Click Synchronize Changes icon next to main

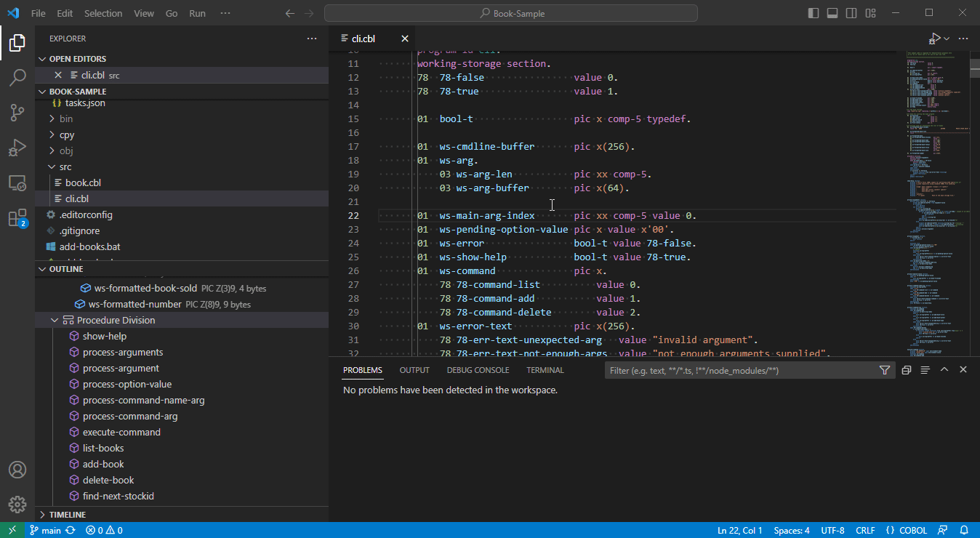coord(71,530)
